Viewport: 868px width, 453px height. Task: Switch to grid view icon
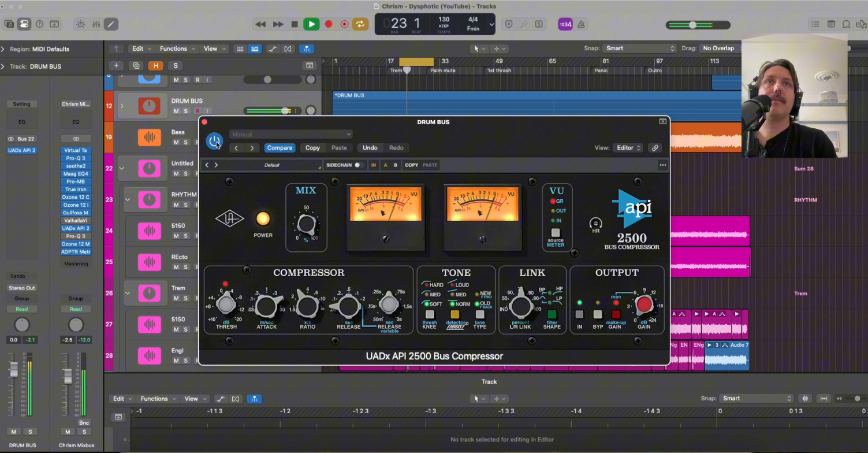[x=240, y=49]
